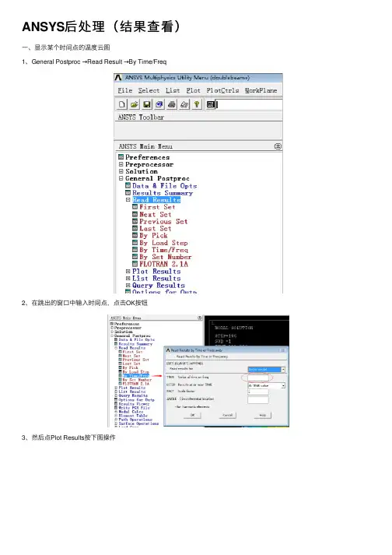Click the circled TIME value input field

[258, 378]
